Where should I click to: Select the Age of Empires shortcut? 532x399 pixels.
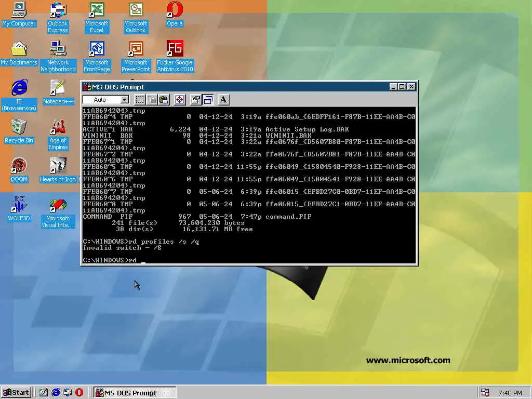tap(58, 135)
